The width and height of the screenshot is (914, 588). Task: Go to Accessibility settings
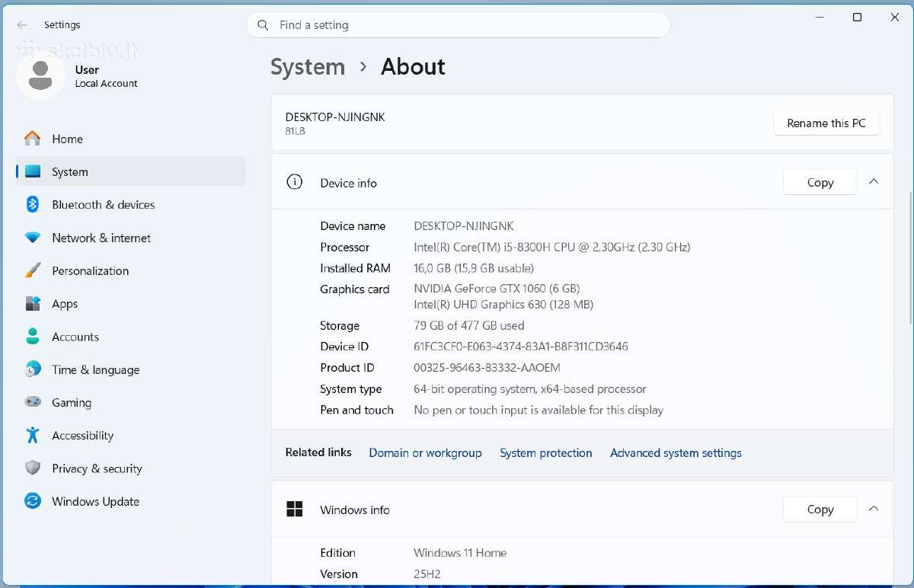coord(131,435)
